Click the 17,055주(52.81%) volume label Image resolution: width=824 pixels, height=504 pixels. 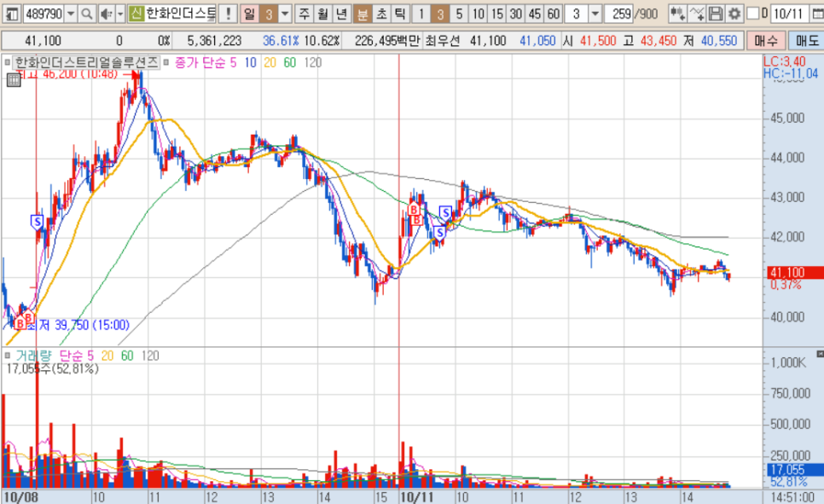coord(53,369)
